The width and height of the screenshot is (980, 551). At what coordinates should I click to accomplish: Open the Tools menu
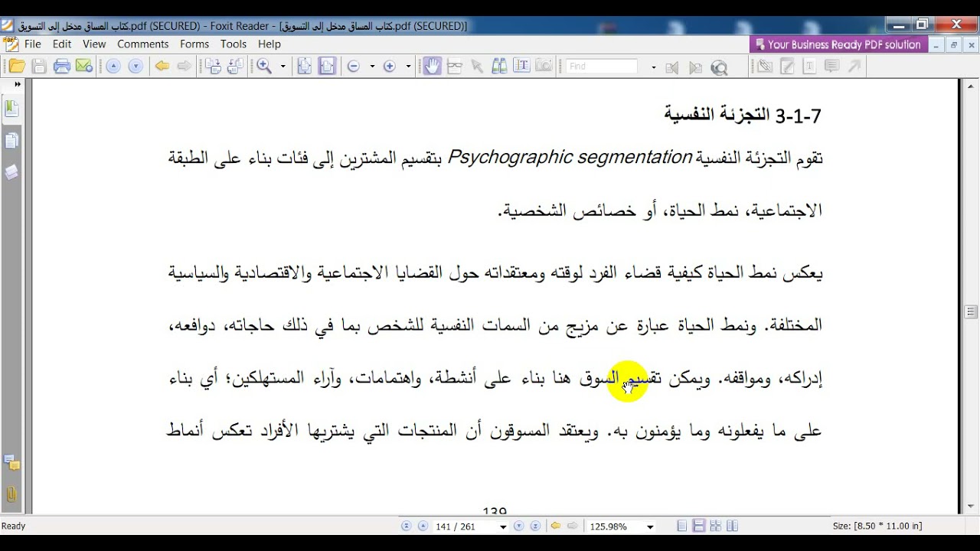(x=234, y=44)
